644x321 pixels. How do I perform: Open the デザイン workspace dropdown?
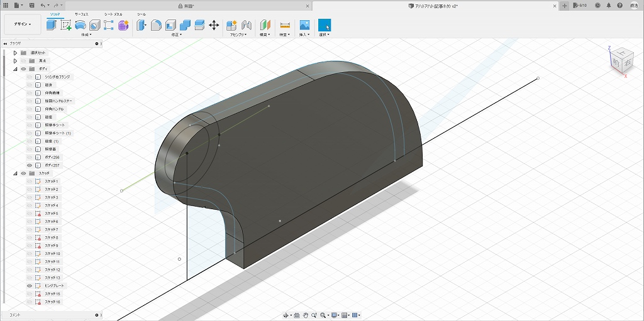23,24
